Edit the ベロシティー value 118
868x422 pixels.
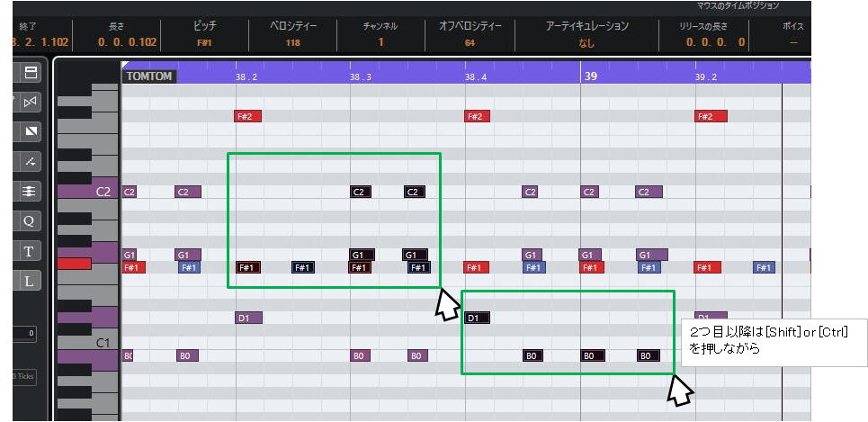point(293,42)
